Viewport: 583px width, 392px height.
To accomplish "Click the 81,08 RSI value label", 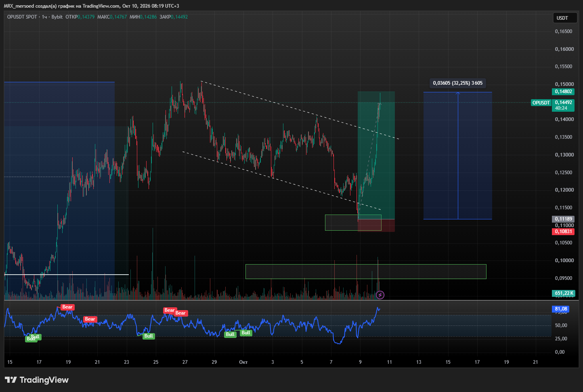I will pyautogui.click(x=561, y=309).
